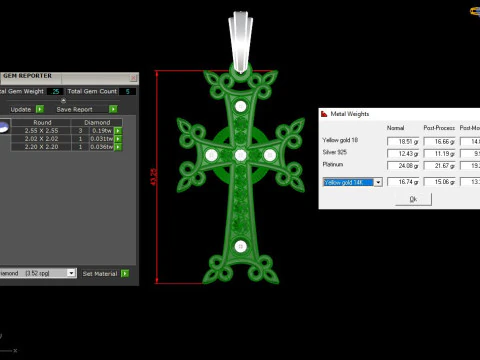Screen dimensions: 480x360
Task: Click the 16.66 gr post-process field
Action: coord(439,142)
